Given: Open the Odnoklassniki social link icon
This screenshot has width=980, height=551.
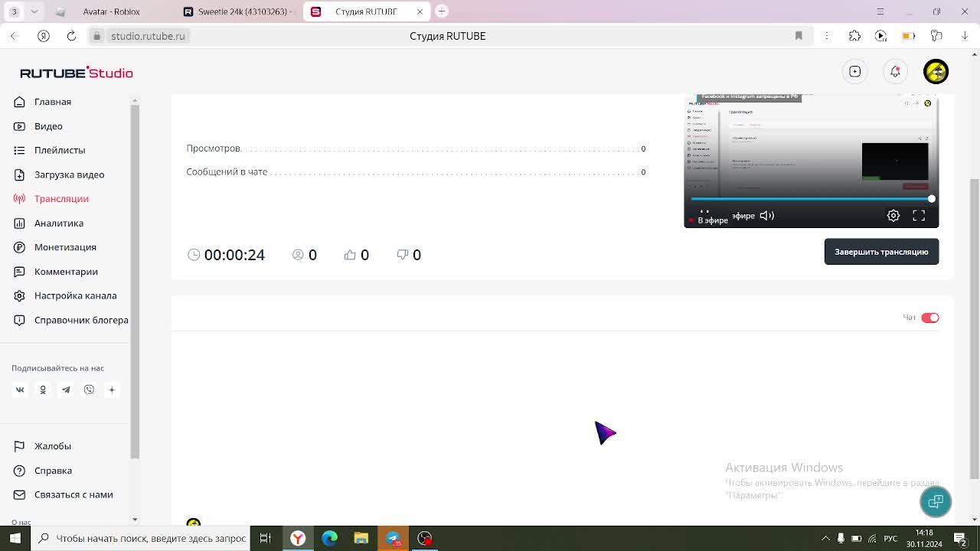Looking at the screenshot, I should point(43,390).
